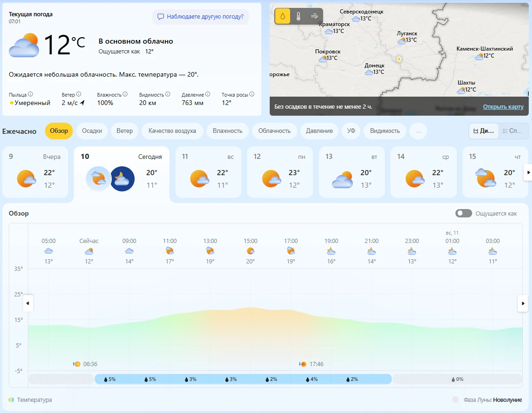The image size is (532, 413).
Task: Switch map to wind layer icon
Action: [314, 16]
